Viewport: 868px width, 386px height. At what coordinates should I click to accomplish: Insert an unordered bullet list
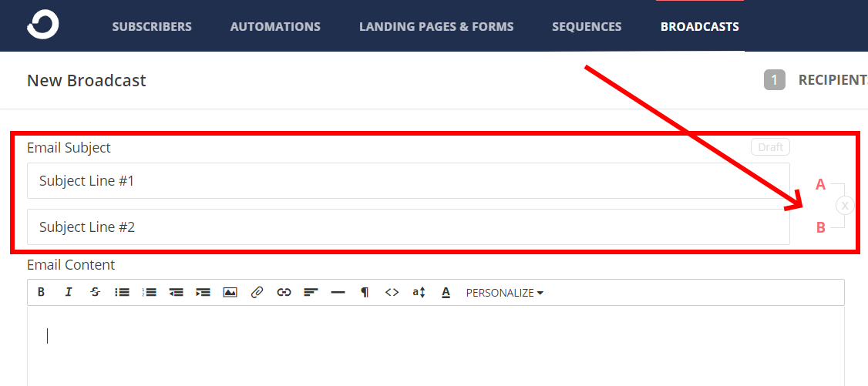pyautogui.click(x=122, y=293)
